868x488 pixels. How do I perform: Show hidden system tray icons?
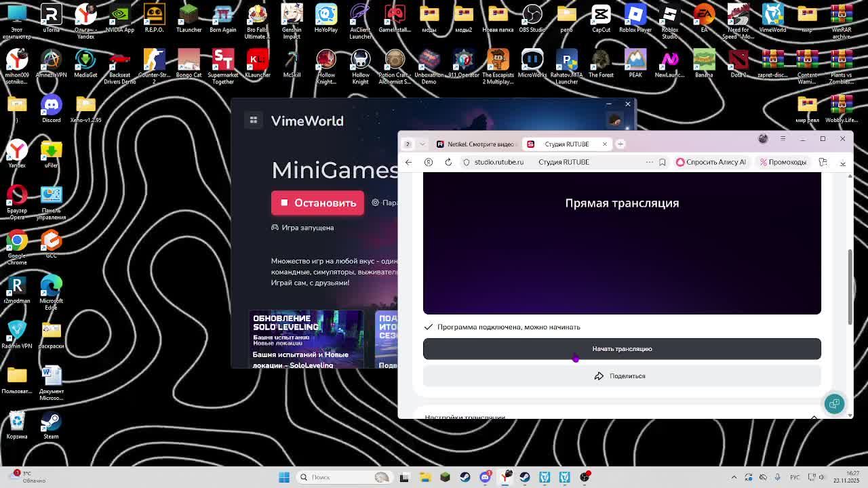tap(734, 477)
